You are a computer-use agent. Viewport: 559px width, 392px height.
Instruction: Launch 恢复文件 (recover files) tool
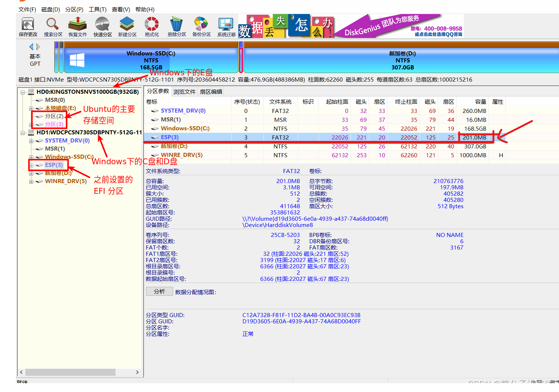tap(77, 26)
